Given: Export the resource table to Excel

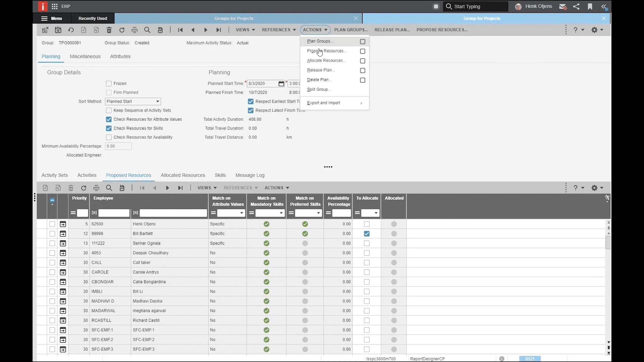Looking at the screenshot, I should tap(122, 188).
